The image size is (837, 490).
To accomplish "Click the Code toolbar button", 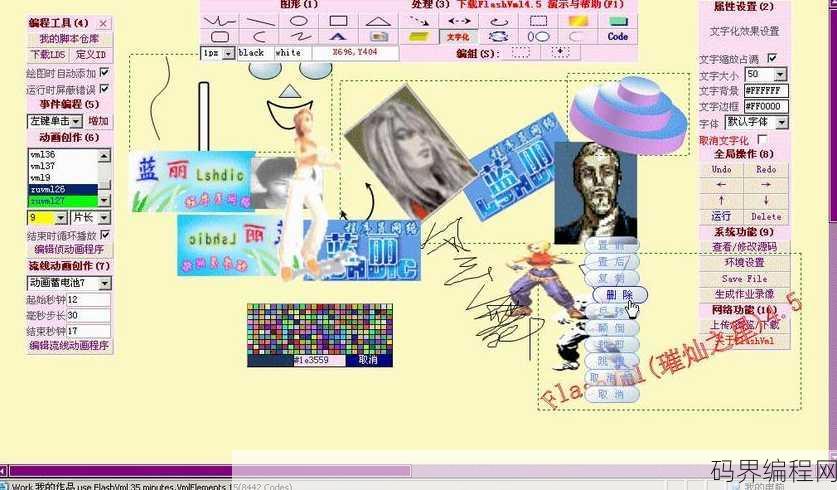I will point(618,37).
